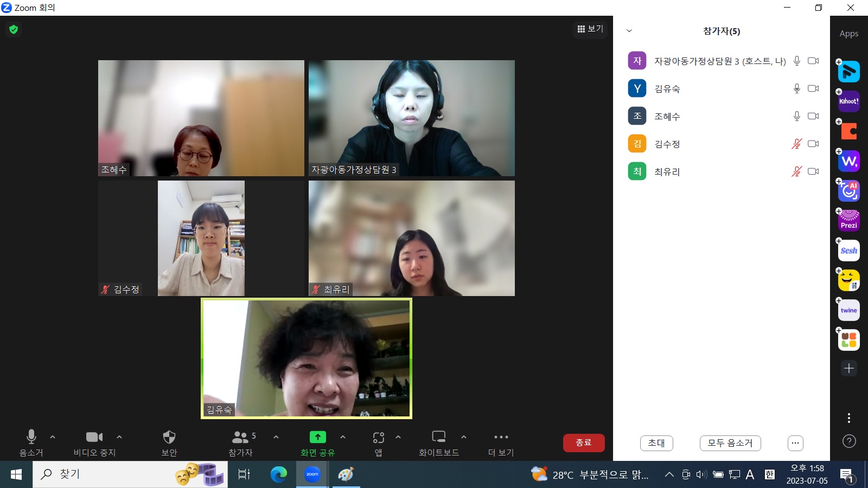Open the 보기 view layout menu
The width and height of the screenshot is (868, 488).
tap(590, 29)
